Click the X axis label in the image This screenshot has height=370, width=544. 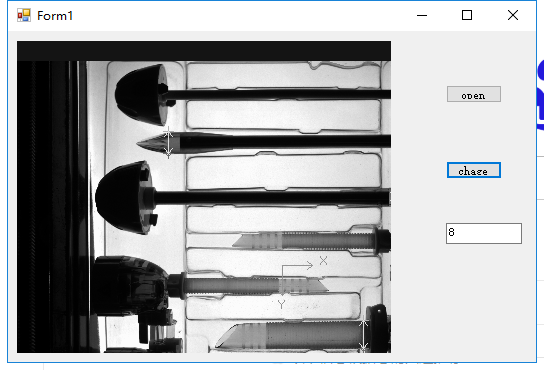pyautogui.click(x=323, y=260)
